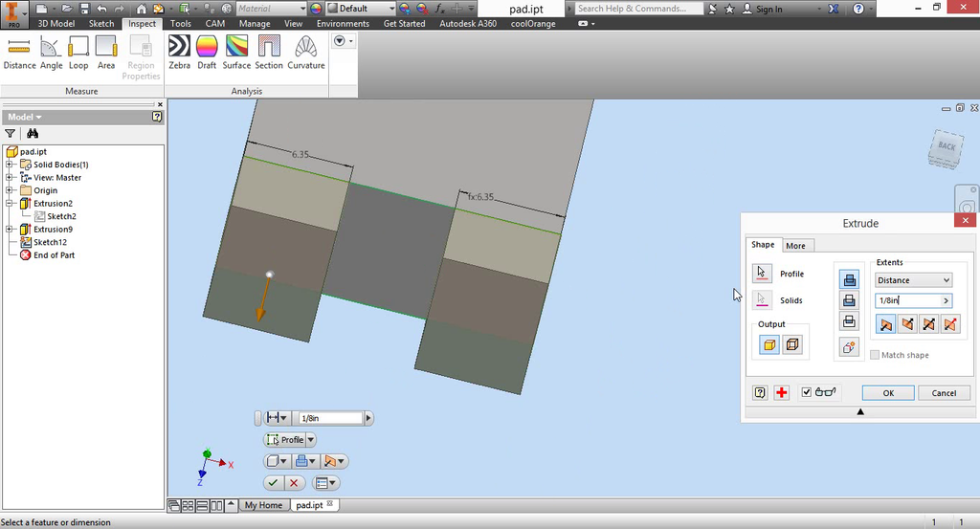This screenshot has height=529, width=980.
Task: Open Extrude dialog help
Action: pos(760,392)
